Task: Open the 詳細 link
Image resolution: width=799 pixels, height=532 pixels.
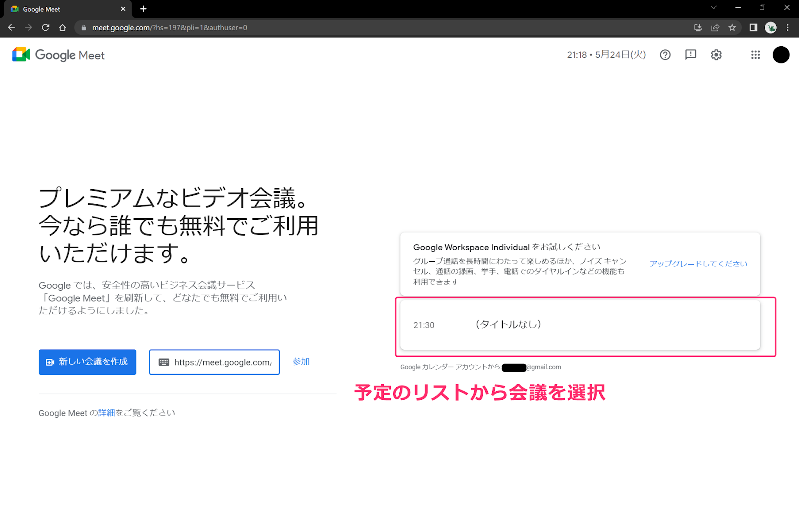Action: 106,413
